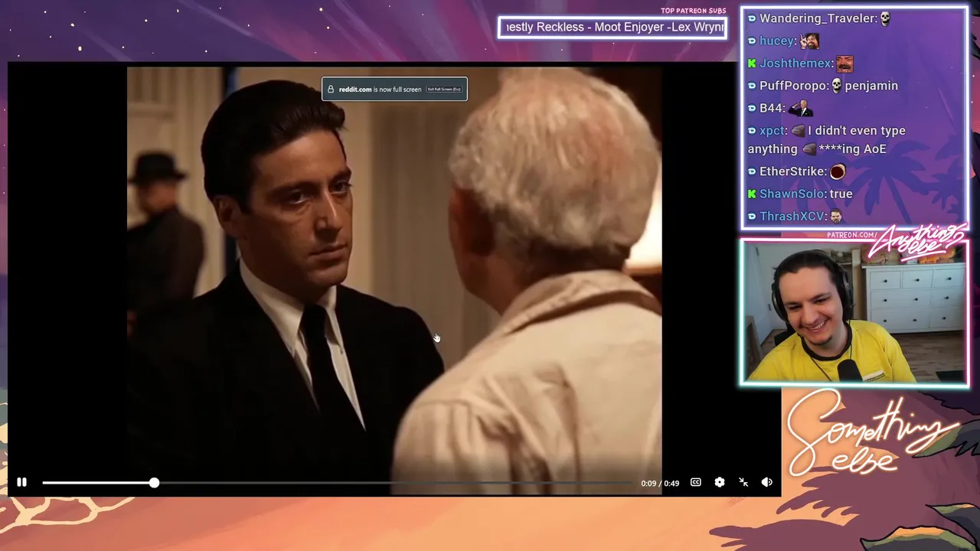This screenshot has height=551, width=980.
Task: Click the reddit.com fullscreen notification text
Action: [381, 90]
